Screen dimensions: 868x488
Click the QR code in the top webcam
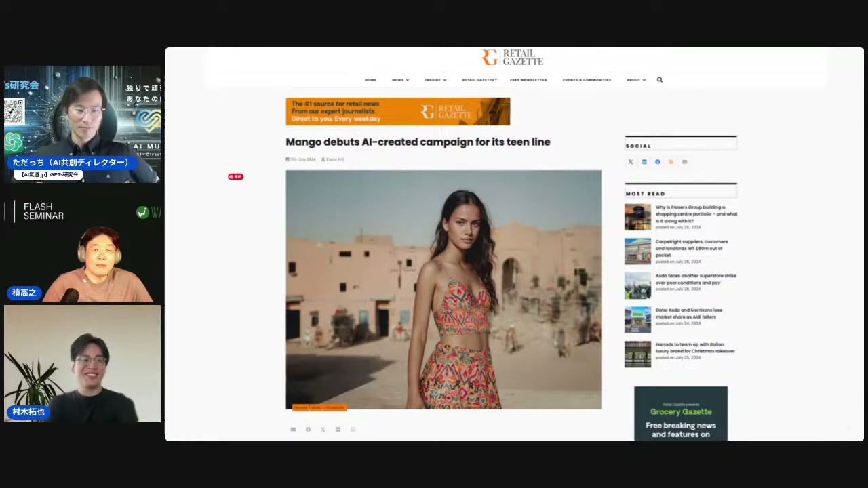pos(14,111)
